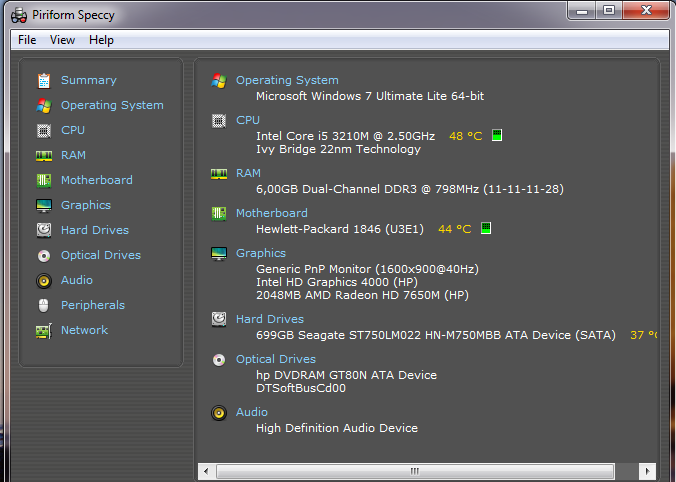
Task: Select the CPU chip icon in the sidebar
Action: [44, 130]
